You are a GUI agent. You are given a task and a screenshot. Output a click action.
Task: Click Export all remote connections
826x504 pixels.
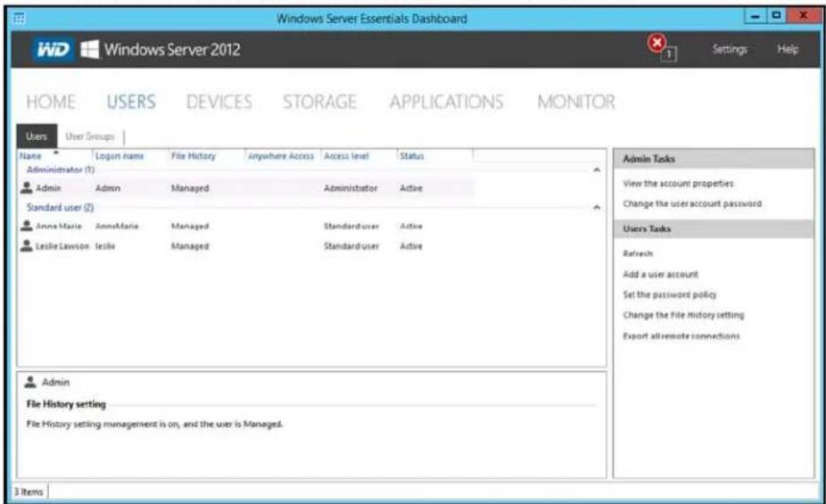[681, 336]
